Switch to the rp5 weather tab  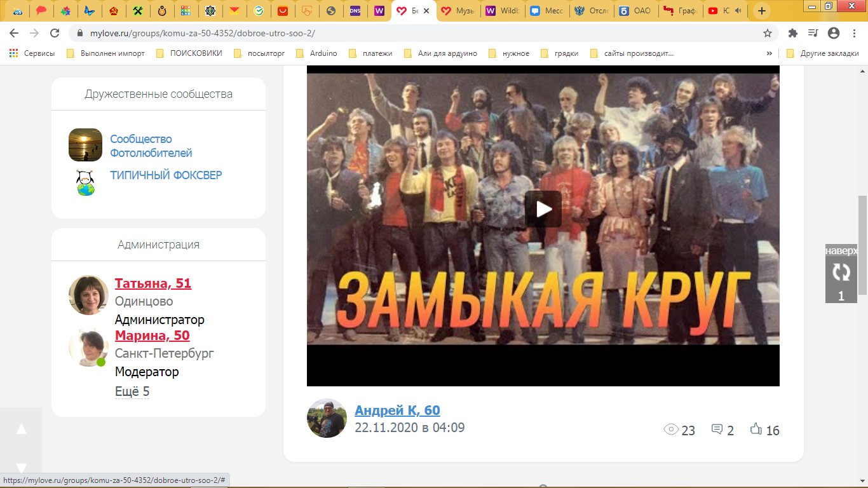[18, 11]
